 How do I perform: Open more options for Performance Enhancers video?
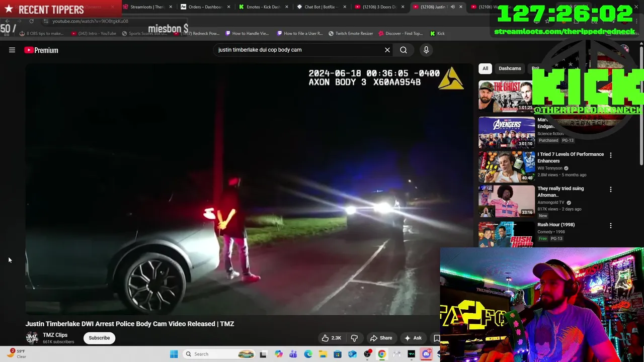611,155
